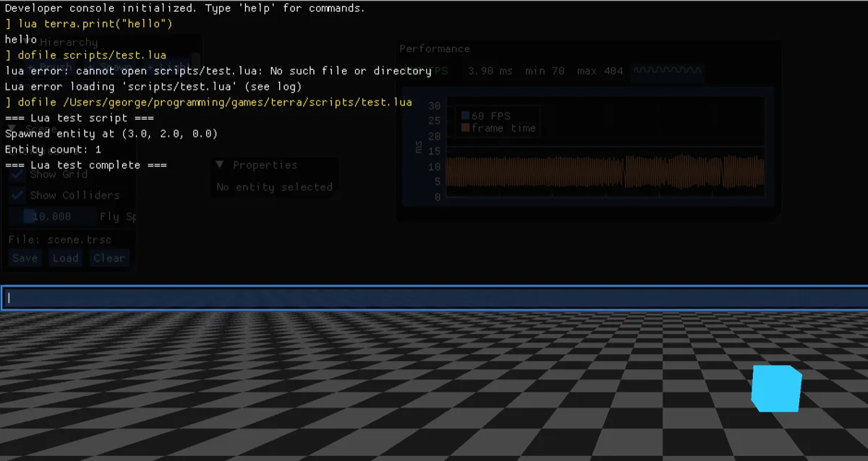Image resolution: width=868 pixels, height=461 pixels.
Task: Click the frame time legend color swatch
Action: pos(465,128)
